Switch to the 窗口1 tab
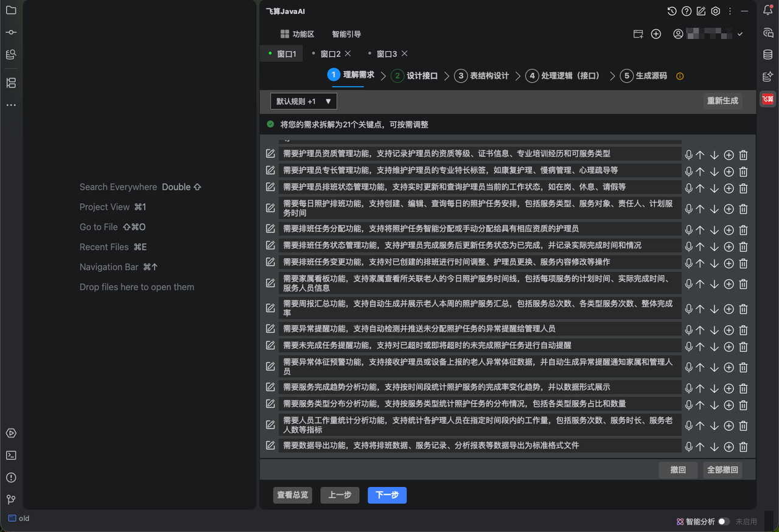This screenshot has height=532, width=779. click(x=282, y=54)
